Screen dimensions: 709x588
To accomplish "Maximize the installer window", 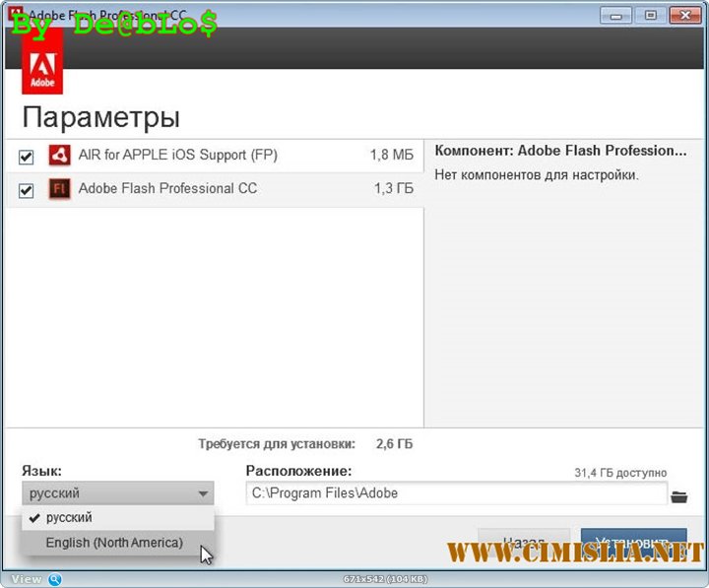I will tap(650, 14).
